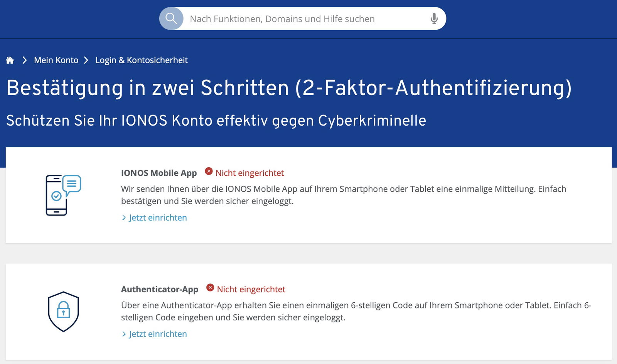Focus the "Nach Funktionen, Domains" search field
This screenshot has height=364, width=617.
[305, 19]
